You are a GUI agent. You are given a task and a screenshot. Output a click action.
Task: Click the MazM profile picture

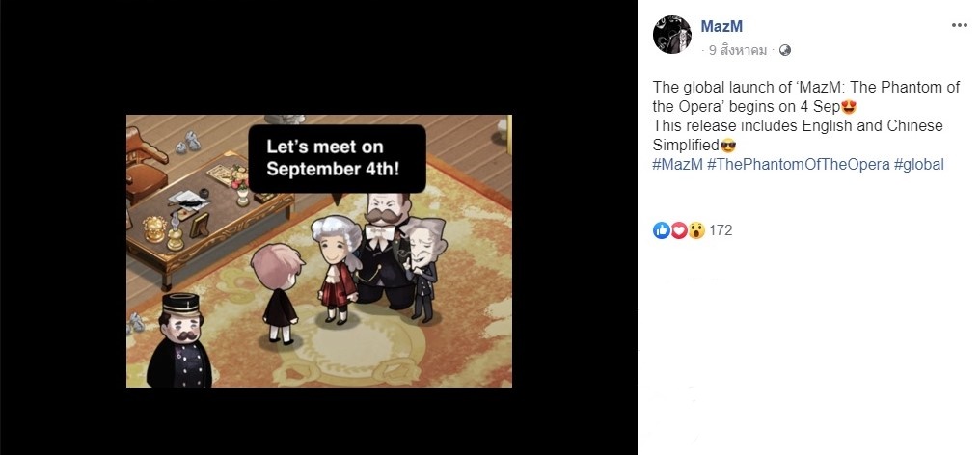(672, 35)
